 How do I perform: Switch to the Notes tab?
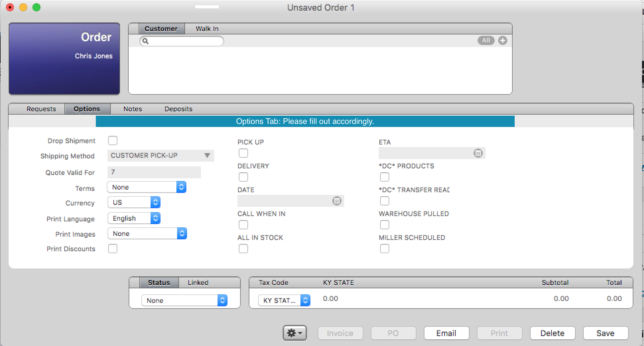(133, 109)
